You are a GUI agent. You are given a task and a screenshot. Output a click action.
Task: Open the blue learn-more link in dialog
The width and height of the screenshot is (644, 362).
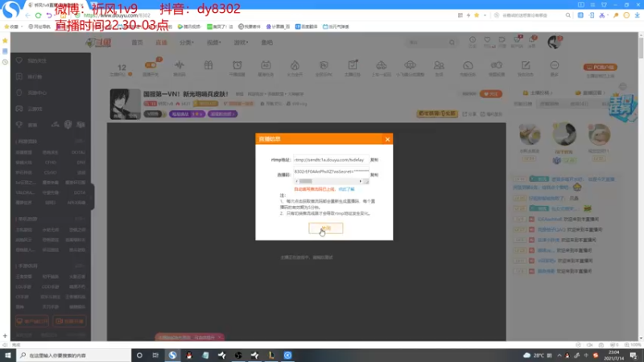pyautogui.click(x=346, y=189)
